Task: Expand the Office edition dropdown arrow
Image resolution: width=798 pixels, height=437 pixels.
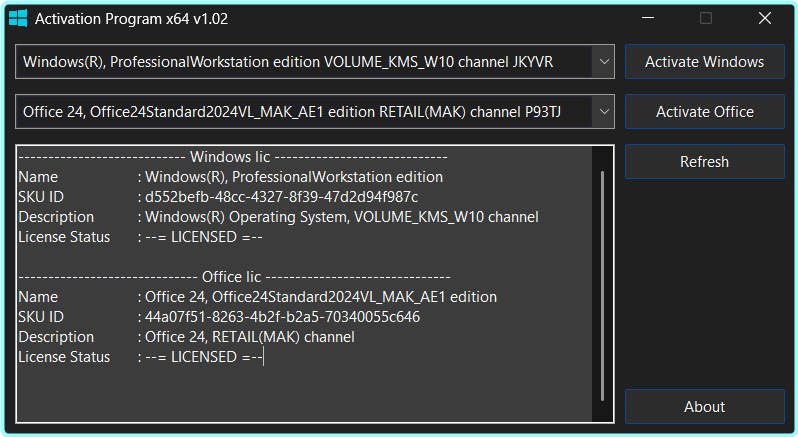Action: tap(604, 111)
